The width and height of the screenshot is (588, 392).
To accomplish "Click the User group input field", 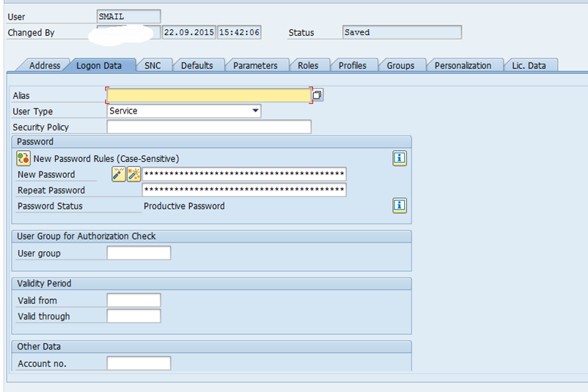I will coord(139,253).
